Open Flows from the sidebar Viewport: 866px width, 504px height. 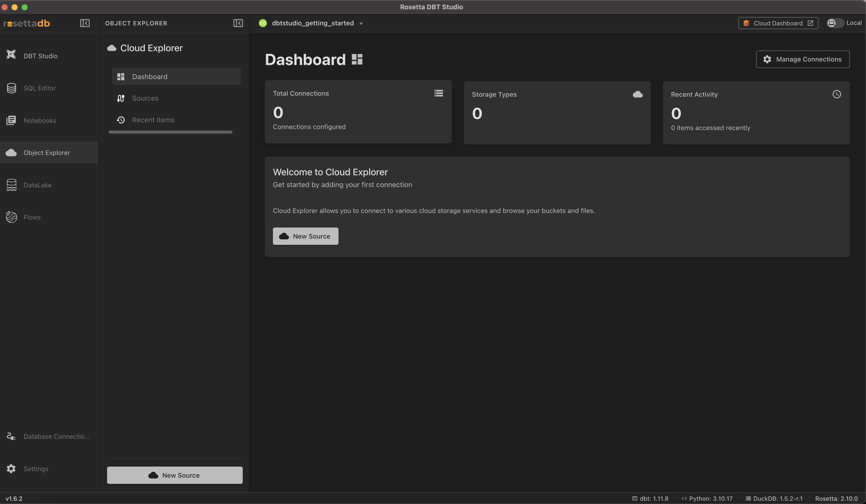pos(49,217)
